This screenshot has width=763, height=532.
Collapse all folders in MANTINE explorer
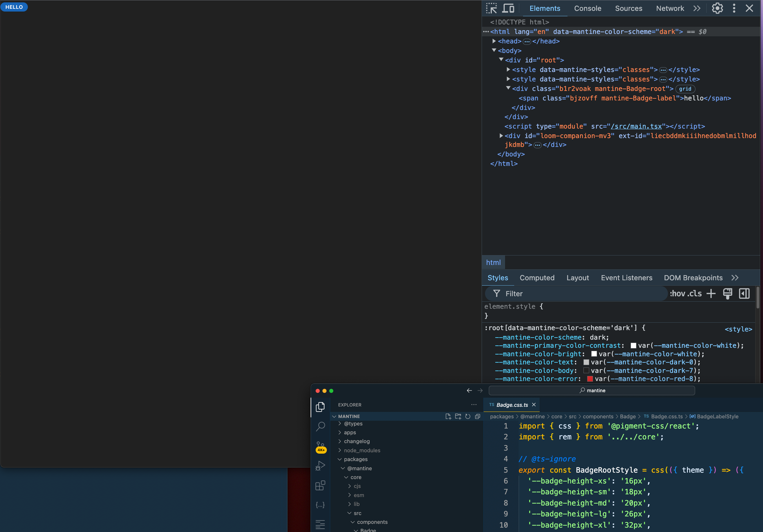478,416
